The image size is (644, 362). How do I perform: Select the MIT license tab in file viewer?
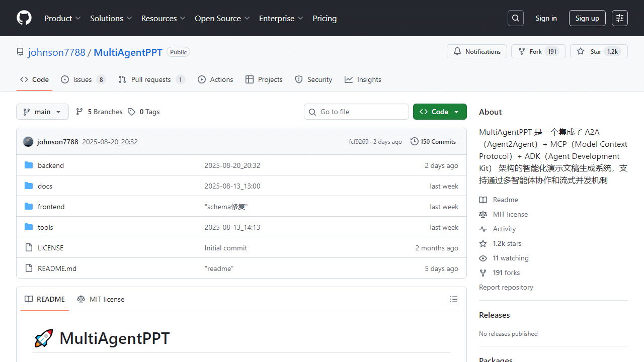(101, 299)
